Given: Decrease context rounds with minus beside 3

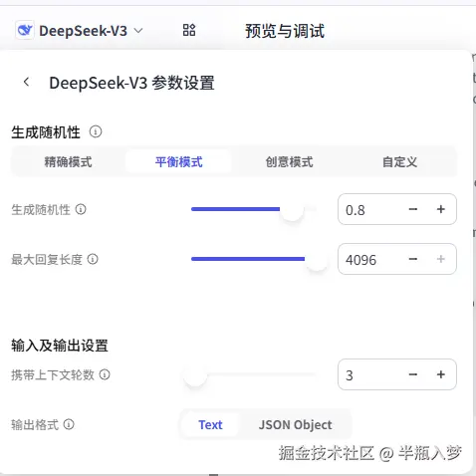Looking at the screenshot, I should (x=413, y=374).
